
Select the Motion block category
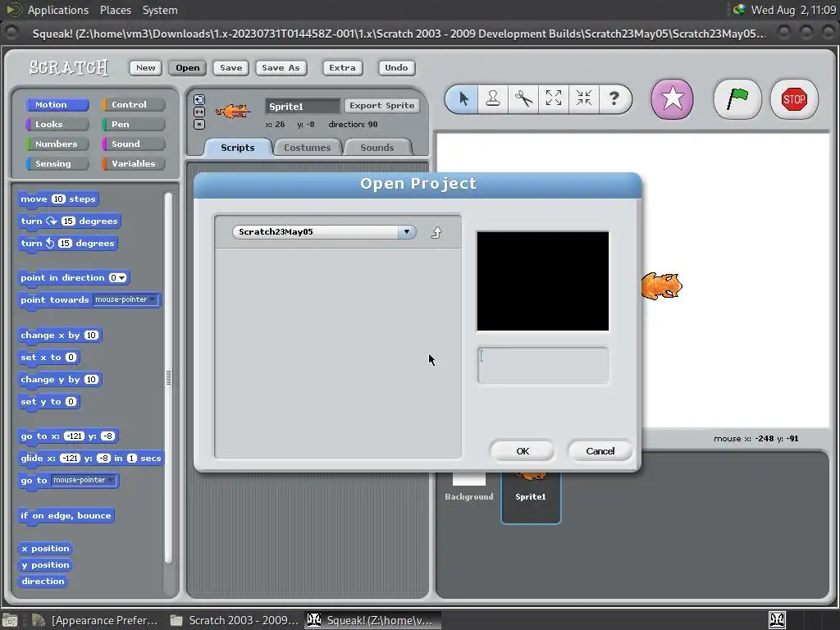(57, 104)
